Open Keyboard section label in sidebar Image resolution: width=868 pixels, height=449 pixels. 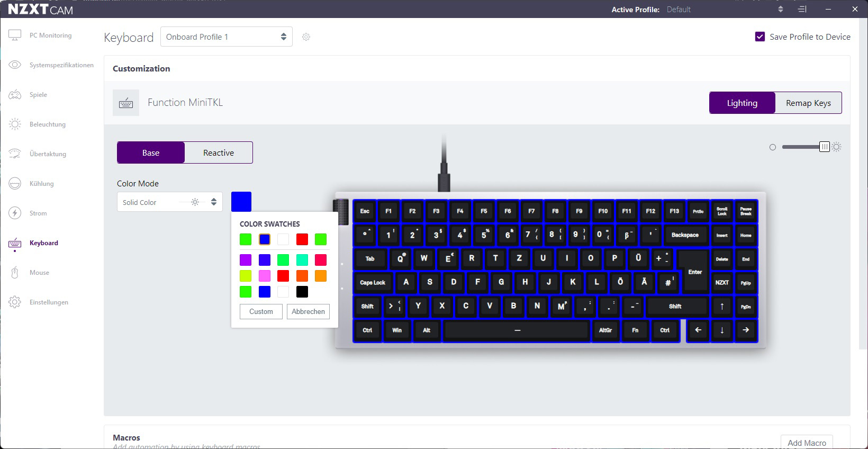(x=44, y=243)
